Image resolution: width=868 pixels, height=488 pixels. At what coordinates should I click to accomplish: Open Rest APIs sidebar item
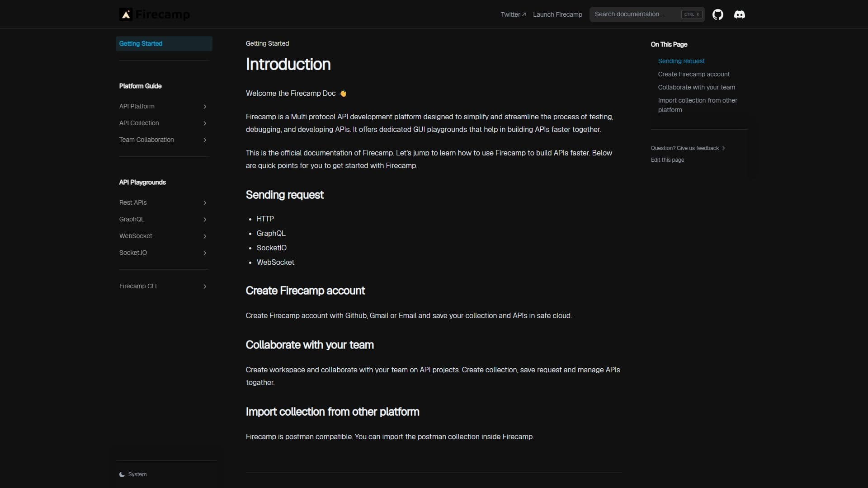(164, 202)
